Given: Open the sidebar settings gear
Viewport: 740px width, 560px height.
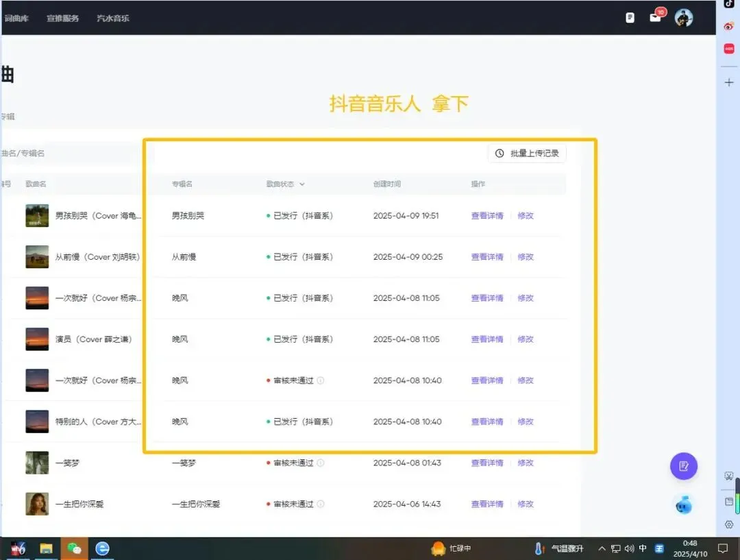Looking at the screenshot, I should point(729,524).
